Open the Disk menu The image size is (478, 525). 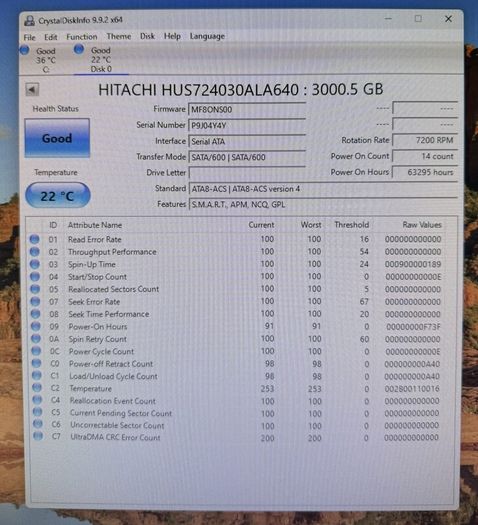tap(147, 36)
